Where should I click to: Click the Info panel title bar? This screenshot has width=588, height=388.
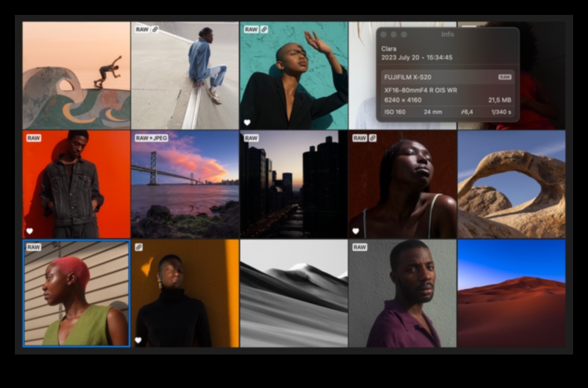pyautogui.click(x=447, y=34)
